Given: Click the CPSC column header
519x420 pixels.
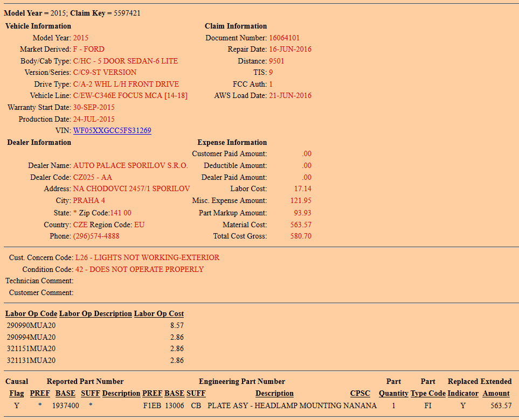Looking at the screenshot, I should [360, 393].
